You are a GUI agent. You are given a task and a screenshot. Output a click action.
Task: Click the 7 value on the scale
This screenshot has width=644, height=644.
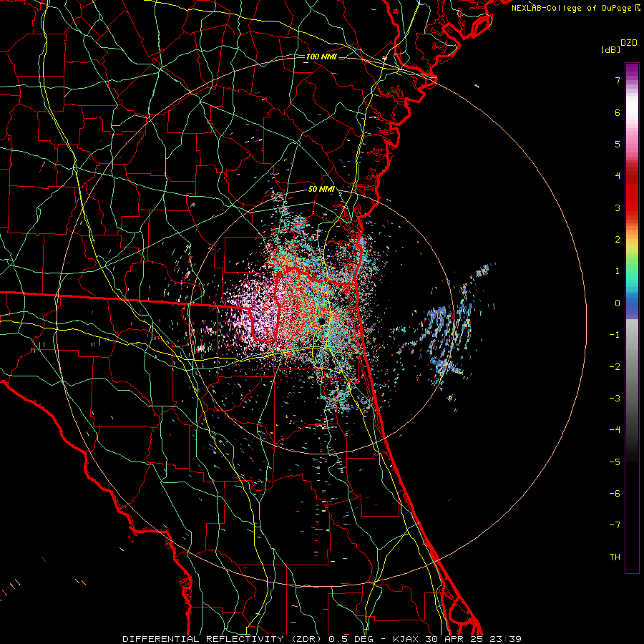point(618,80)
